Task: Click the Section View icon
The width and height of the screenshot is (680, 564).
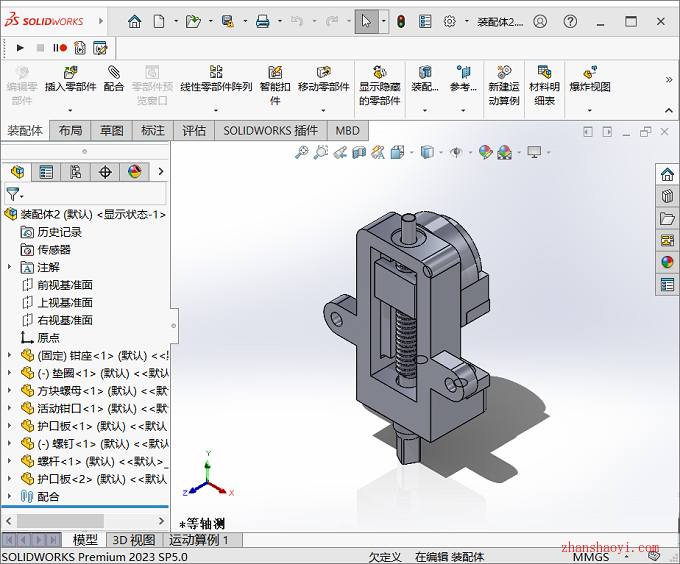Action: point(359,152)
